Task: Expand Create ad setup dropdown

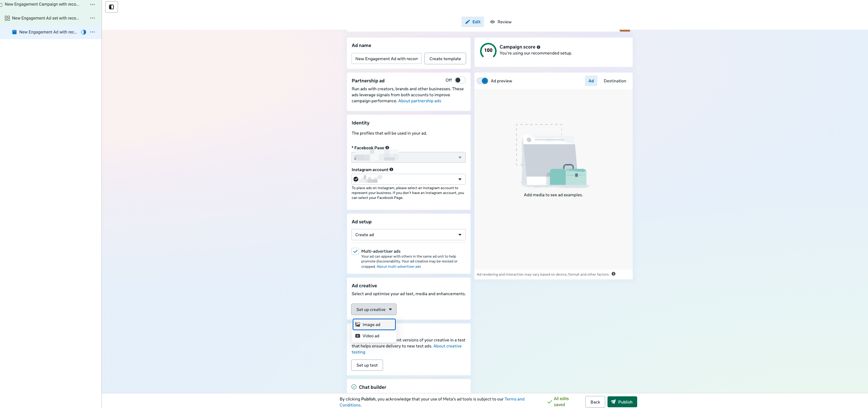Action: pyautogui.click(x=408, y=235)
